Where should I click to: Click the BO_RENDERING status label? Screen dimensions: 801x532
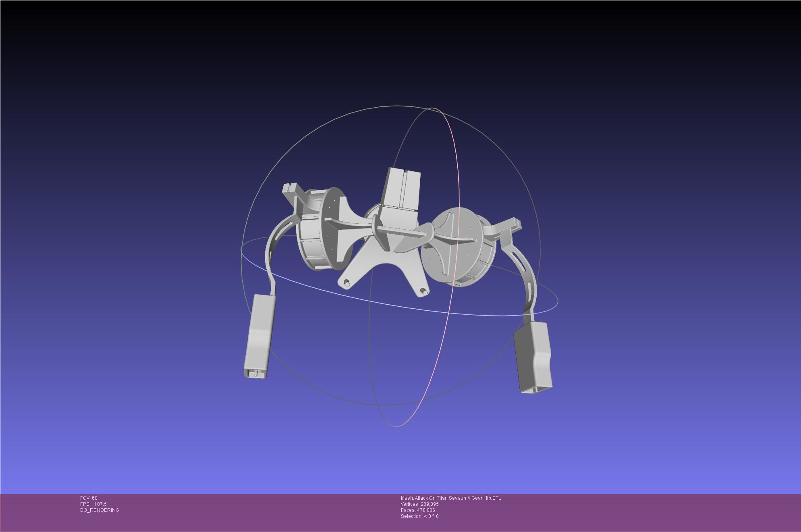(100, 510)
